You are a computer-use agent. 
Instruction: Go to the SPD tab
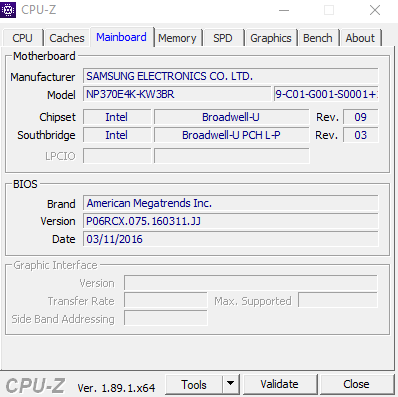223,38
